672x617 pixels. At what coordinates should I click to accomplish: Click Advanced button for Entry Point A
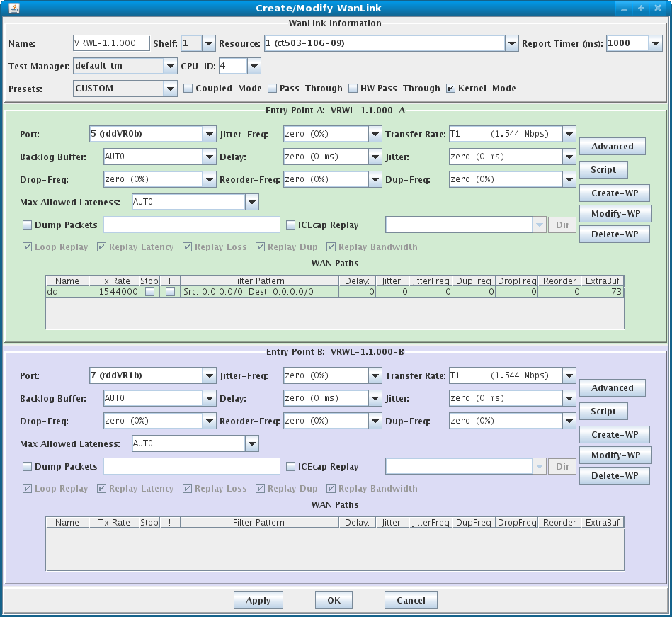[612, 146]
